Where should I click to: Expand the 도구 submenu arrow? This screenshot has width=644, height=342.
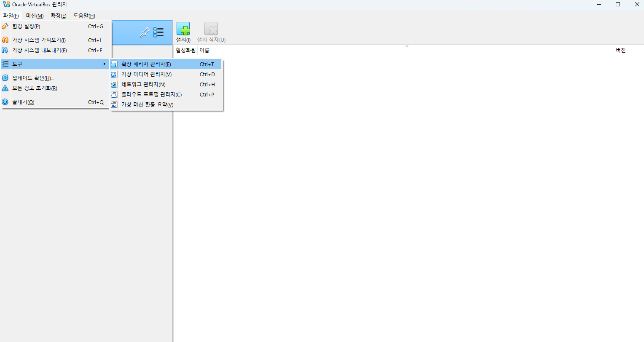[x=104, y=64]
